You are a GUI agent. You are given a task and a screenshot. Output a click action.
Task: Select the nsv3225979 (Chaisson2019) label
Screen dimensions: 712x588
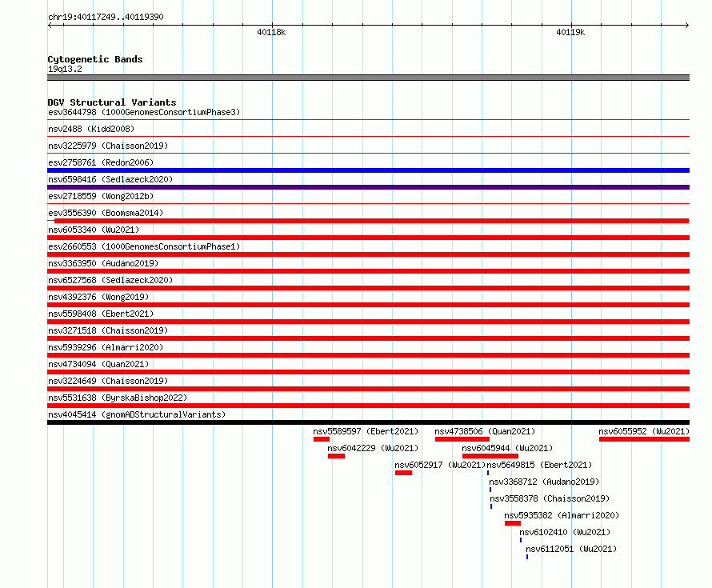coord(108,146)
